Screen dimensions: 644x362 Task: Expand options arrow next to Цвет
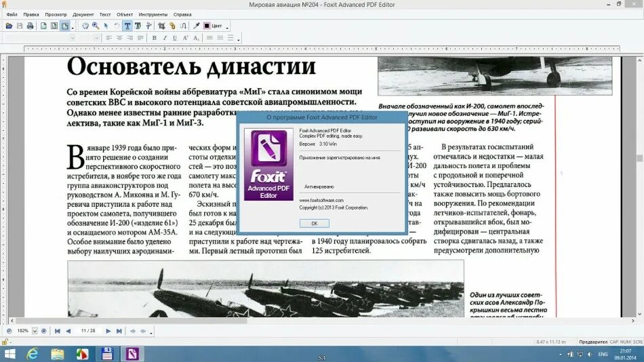point(227,28)
